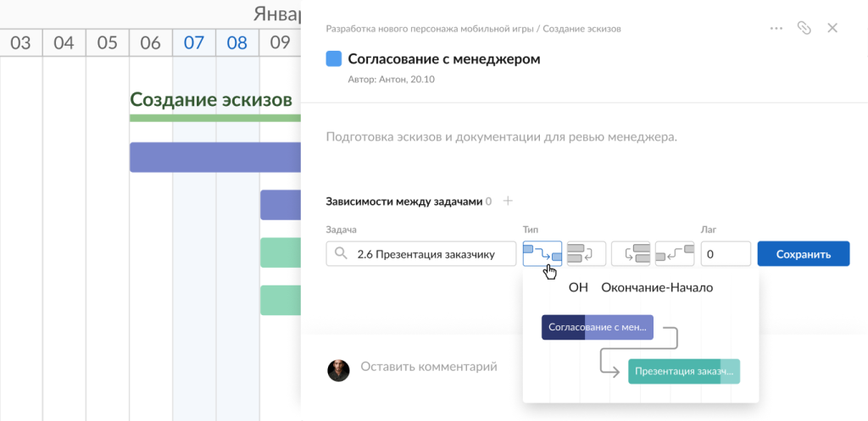Image resolution: width=868 pixels, height=421 pixels.
Task: Click the blue task color square
Action: tap(334, 58)
